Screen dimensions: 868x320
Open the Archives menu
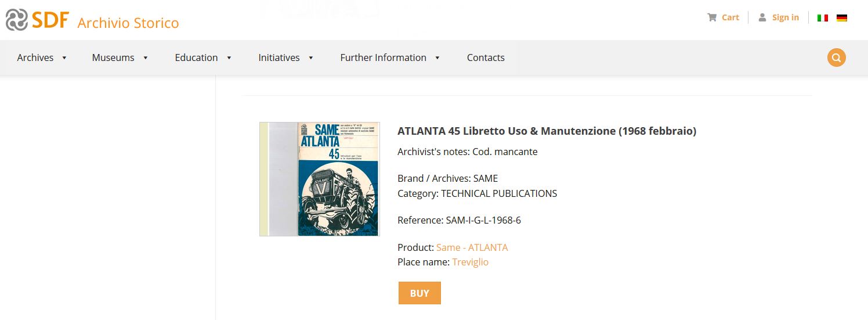(35, 57)
